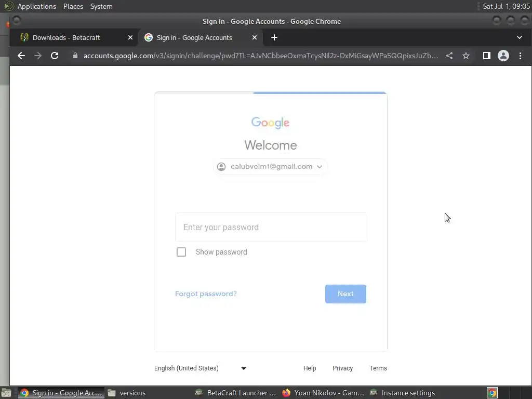The image size is (532, 399).
Task: Reload the Google sign-in page
Action: [x=54, y=56]
